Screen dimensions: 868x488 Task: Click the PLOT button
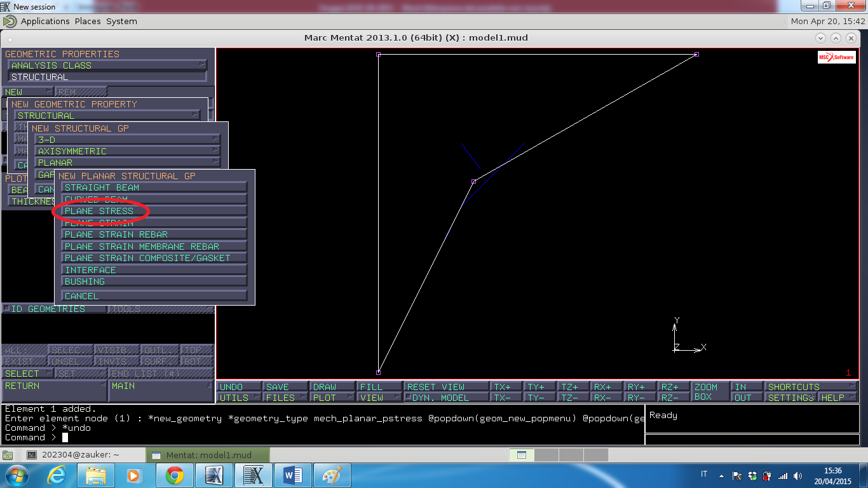pos(332,398)
